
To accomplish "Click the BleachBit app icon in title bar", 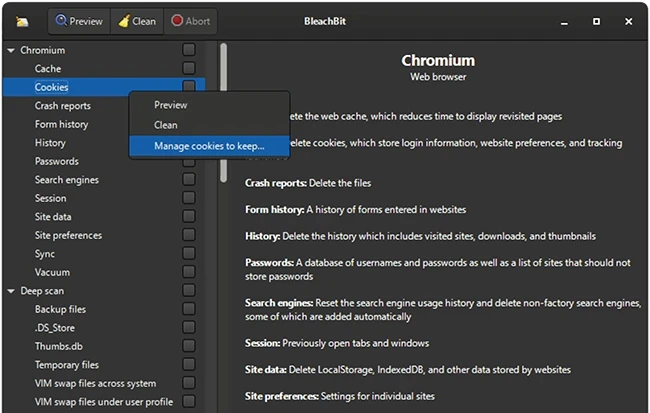I will [x=23, y=21].
